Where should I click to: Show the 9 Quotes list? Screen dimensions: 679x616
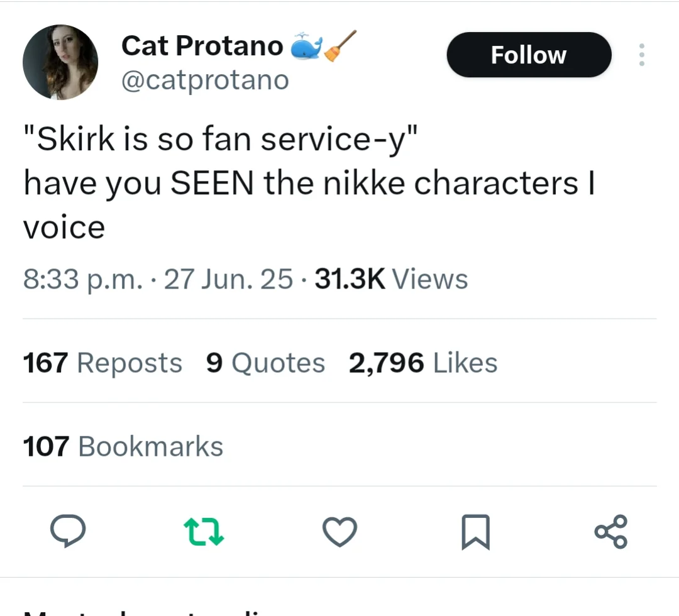click(x=265, y=363)
